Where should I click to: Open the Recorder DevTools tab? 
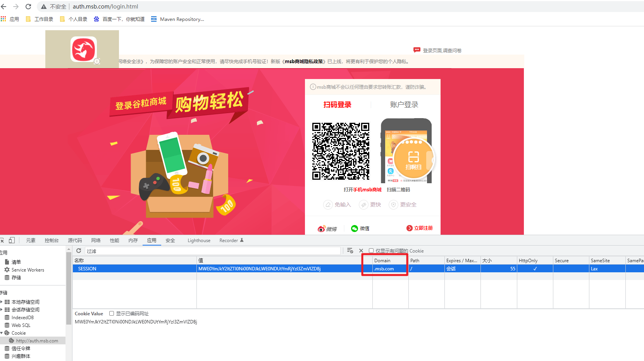[x=231, y=241]
